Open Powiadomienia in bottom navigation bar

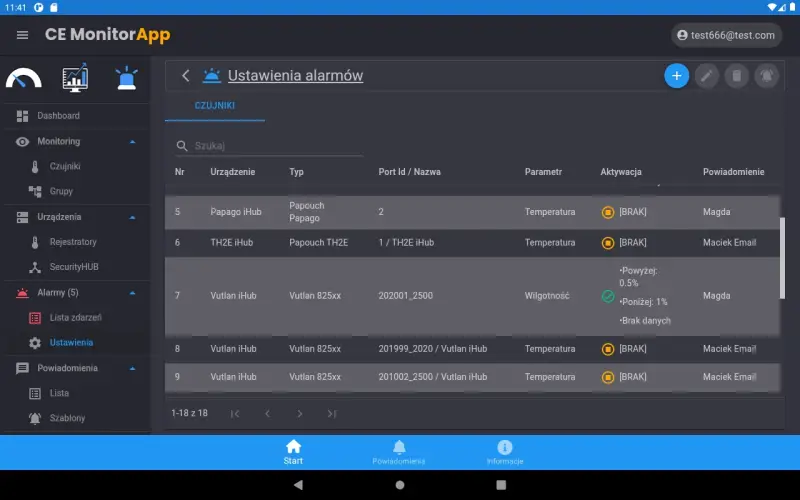[x=399, y=452]
